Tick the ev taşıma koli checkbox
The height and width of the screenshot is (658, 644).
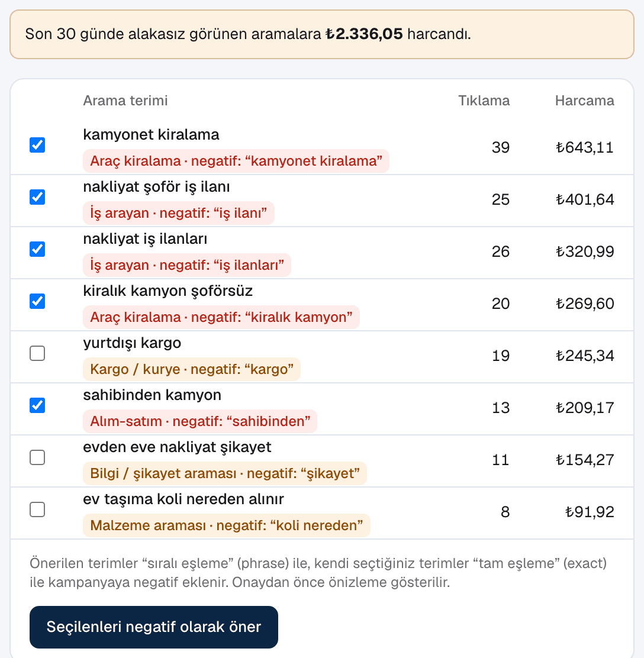coord(37,509)
